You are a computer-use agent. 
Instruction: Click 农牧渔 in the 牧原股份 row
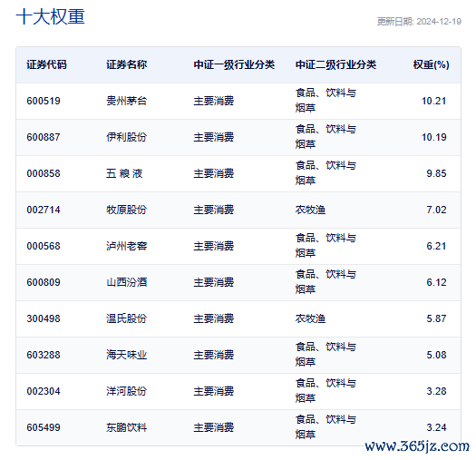click(310, 210)
